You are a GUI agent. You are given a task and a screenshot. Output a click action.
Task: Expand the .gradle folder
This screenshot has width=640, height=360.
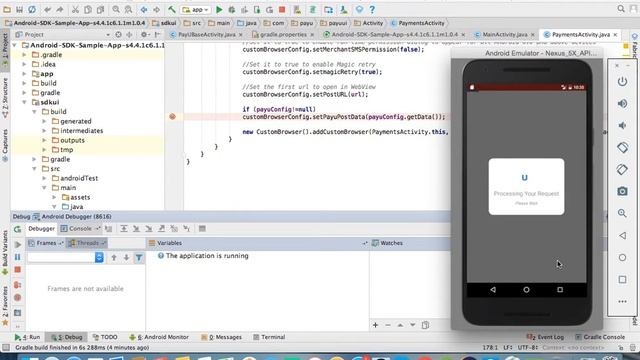[24, 55]
